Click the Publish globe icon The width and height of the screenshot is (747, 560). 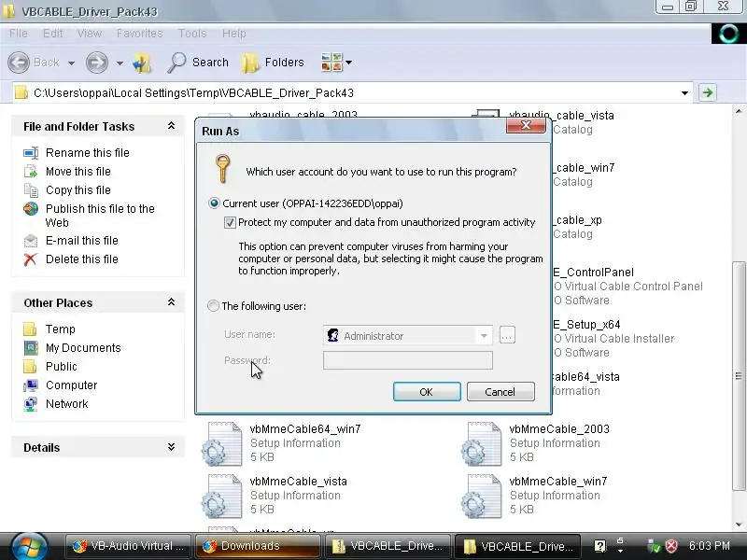31,209
